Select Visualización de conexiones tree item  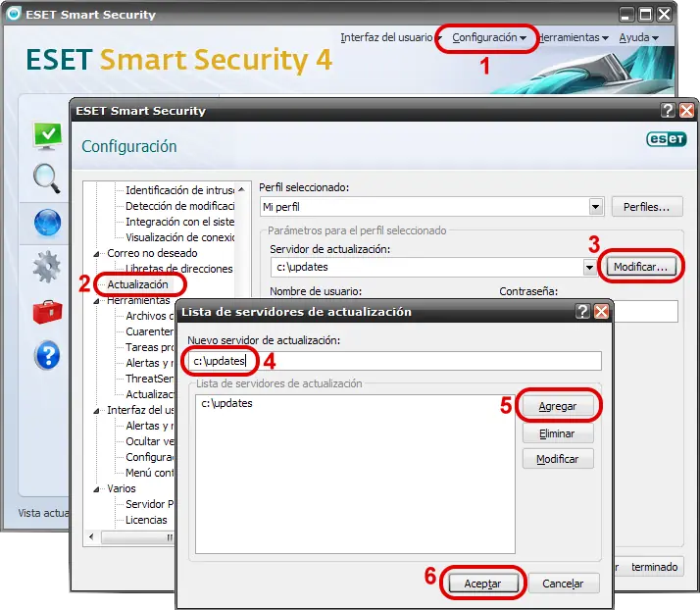click(x=179, y=237)
